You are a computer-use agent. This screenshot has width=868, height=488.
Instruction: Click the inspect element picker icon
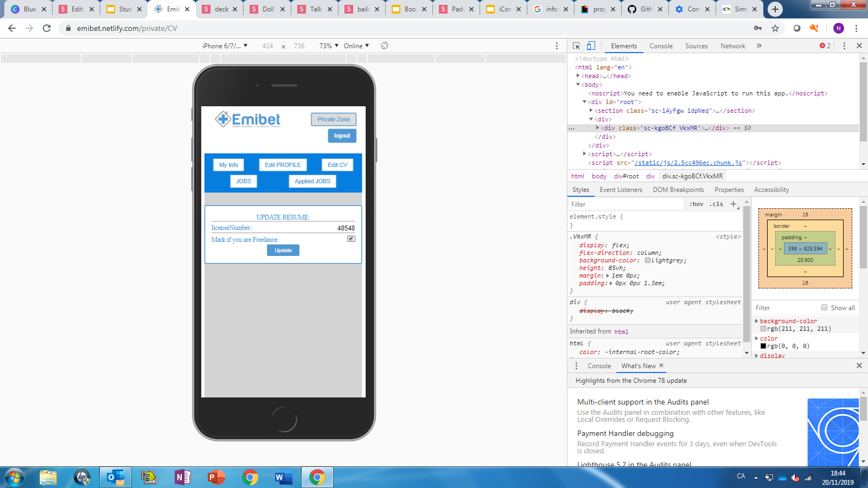click(576, 46)
